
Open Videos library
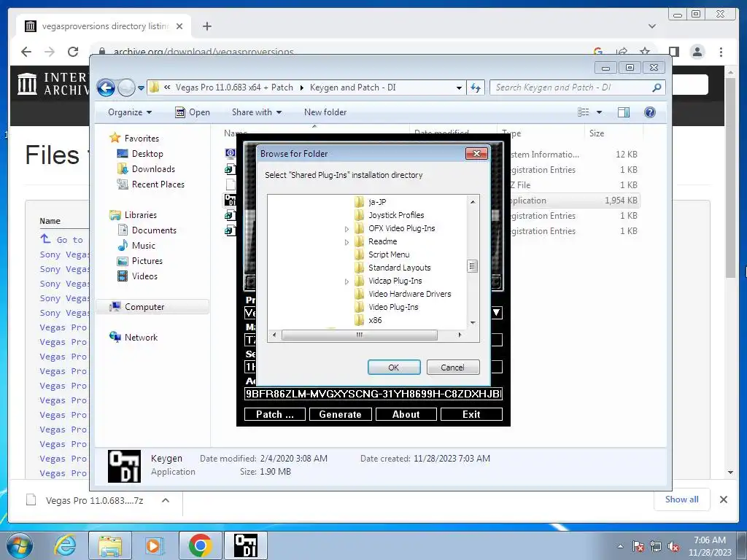[137, 276]
